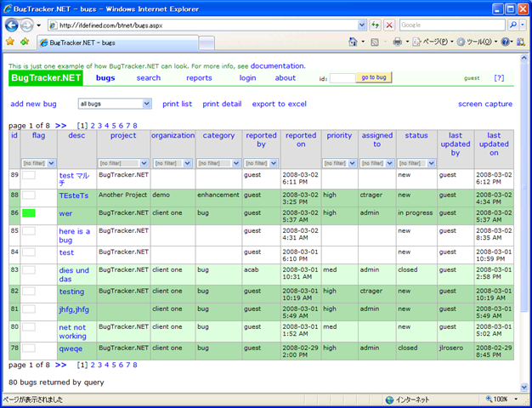Open the Home page icon
Viewport: 532px width, 408px height.
pos(353,42)
